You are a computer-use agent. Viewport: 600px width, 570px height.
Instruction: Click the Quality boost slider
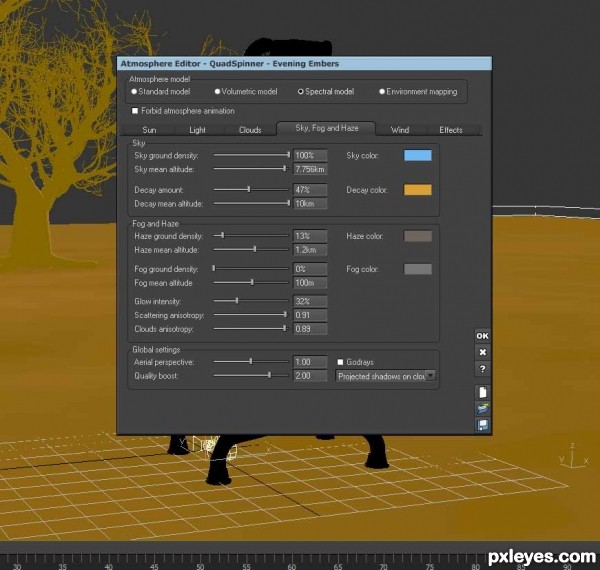coord(251,375)
